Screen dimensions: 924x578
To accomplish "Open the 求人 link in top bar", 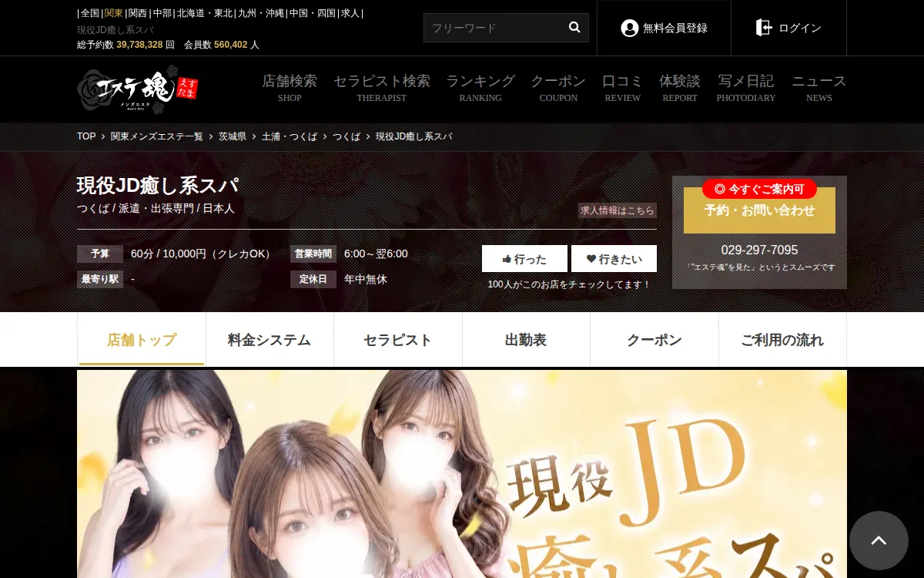I will tap(351, 13).
